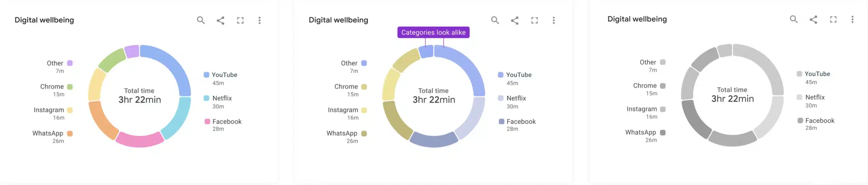
Task: Click share icon in left colorful card
Action: [220, 20]
